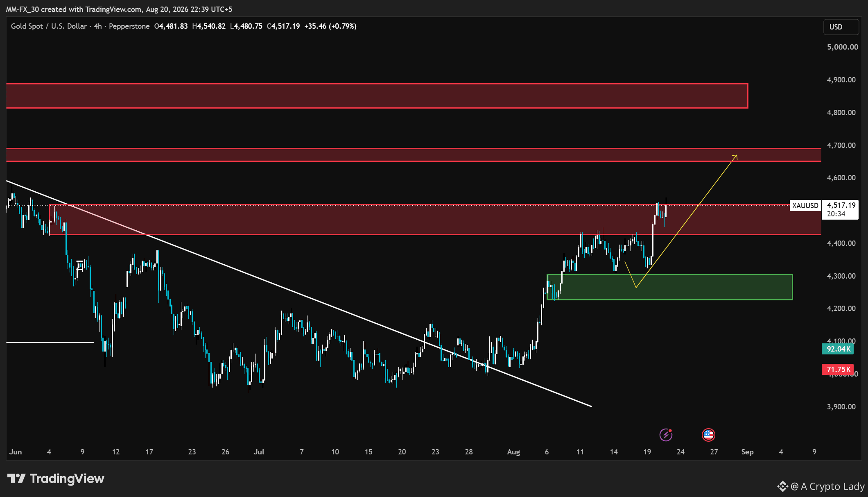Click the header text 'MM-FX_30 created with TradingView.com'
Viewport: 868px width, 497px height.
[x=74, y=9]
